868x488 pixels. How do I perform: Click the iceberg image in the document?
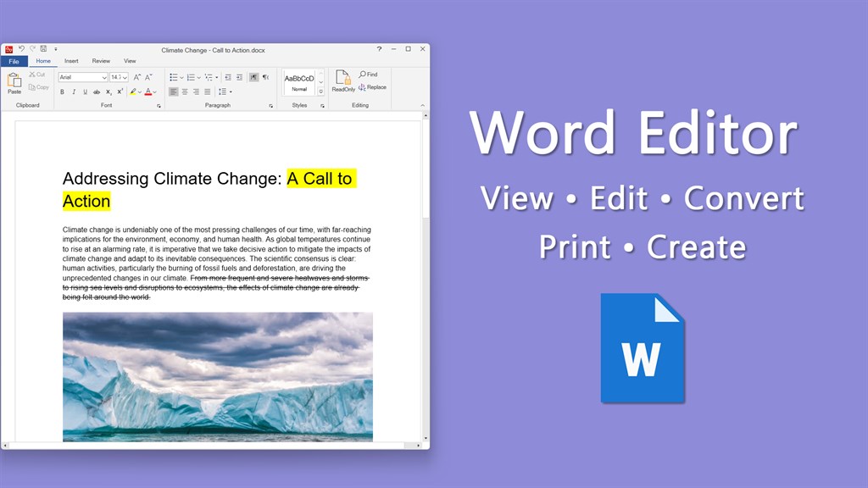pyautogui.click(x=218, y=377)
